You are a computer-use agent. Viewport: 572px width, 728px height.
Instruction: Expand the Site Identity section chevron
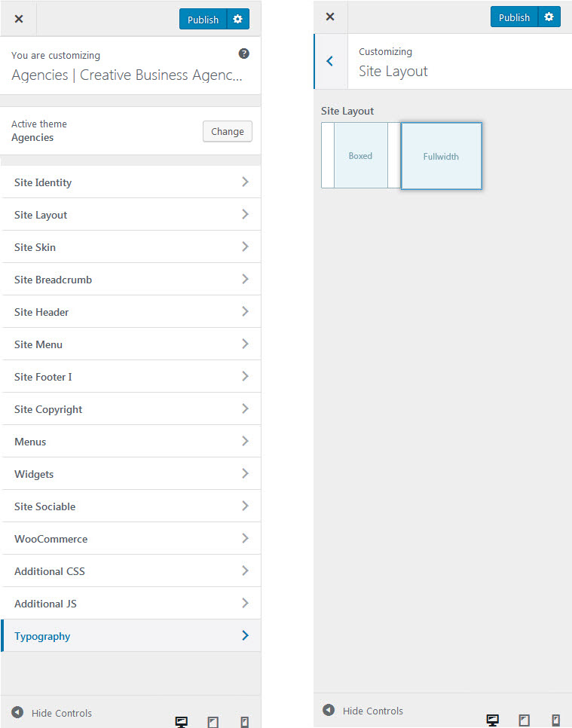click(244, 182)
